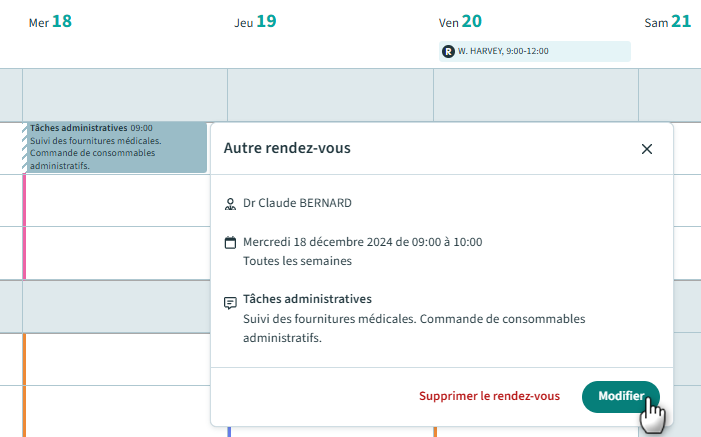
Task: Close the Autre rendez-vous popup
Action: 647,149
